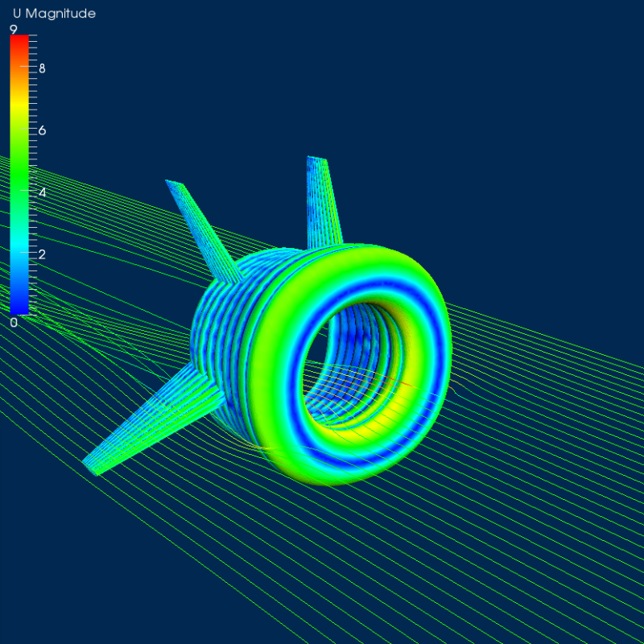
Task: Click the legend tick label 2
Action: [x=42, y=254]
